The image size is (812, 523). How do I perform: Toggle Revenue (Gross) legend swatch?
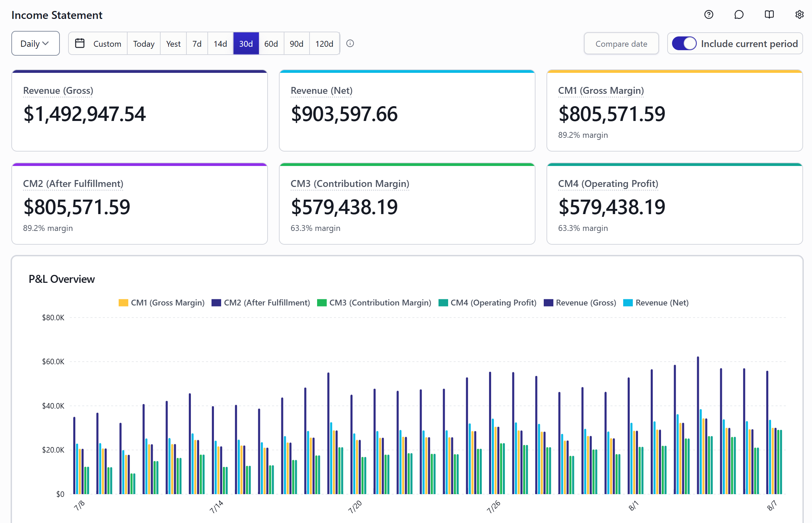[548, 303]
